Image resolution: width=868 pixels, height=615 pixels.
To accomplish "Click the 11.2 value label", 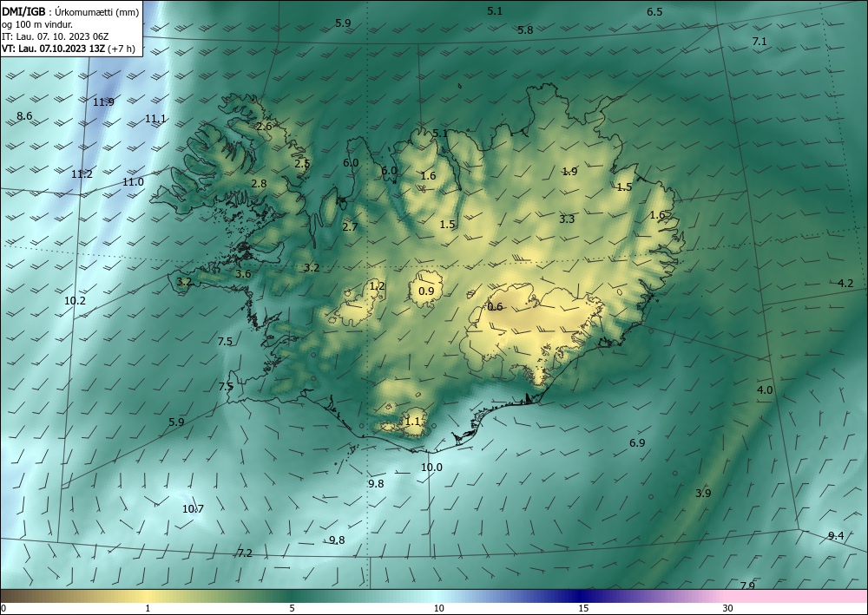I will tap(82, 173).
